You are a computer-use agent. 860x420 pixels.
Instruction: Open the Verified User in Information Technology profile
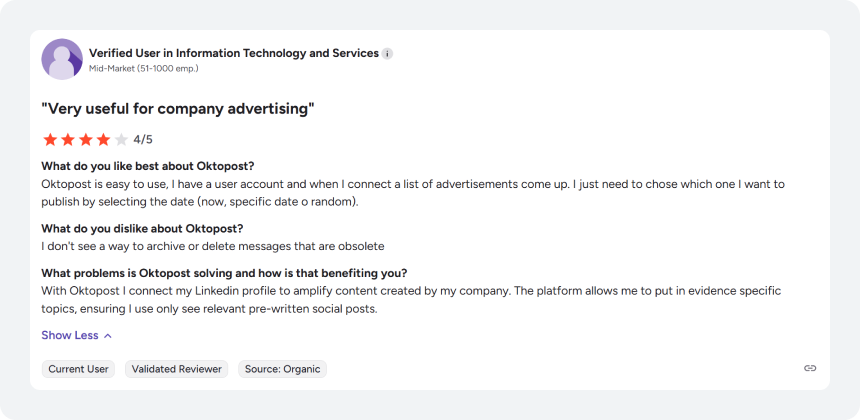pyautogui.click(x=234, y=53)
